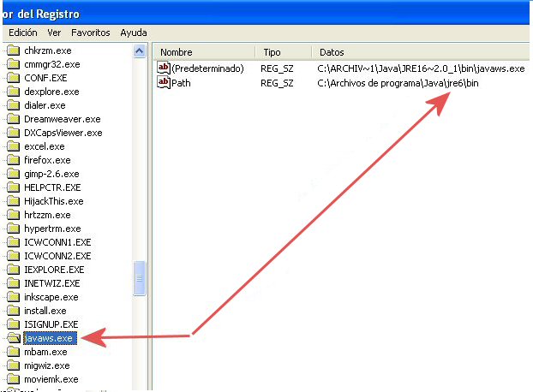Image resolution: width=533 pixels, height=392 pixels.
Task: Select the INETWIZ.EXE key
Action: 52,283
